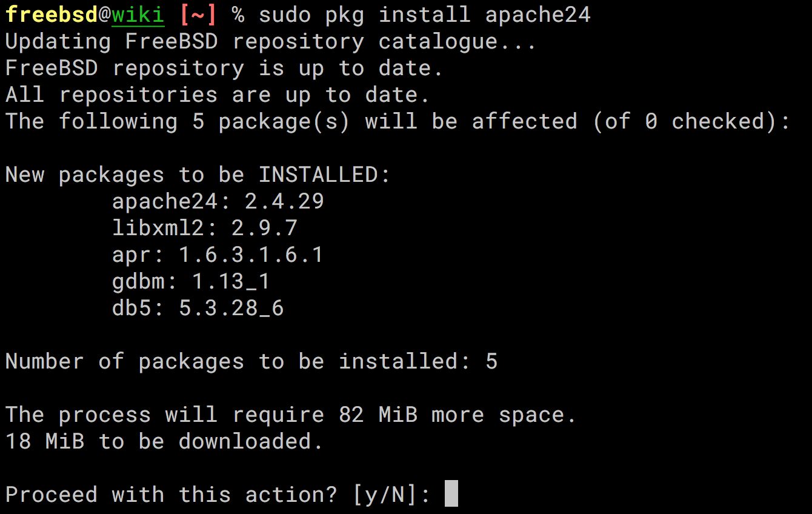The image size is (812, 514).
Task: Click the "FreeBSD repository is up to date." line
Action: (x=224, y=68)
